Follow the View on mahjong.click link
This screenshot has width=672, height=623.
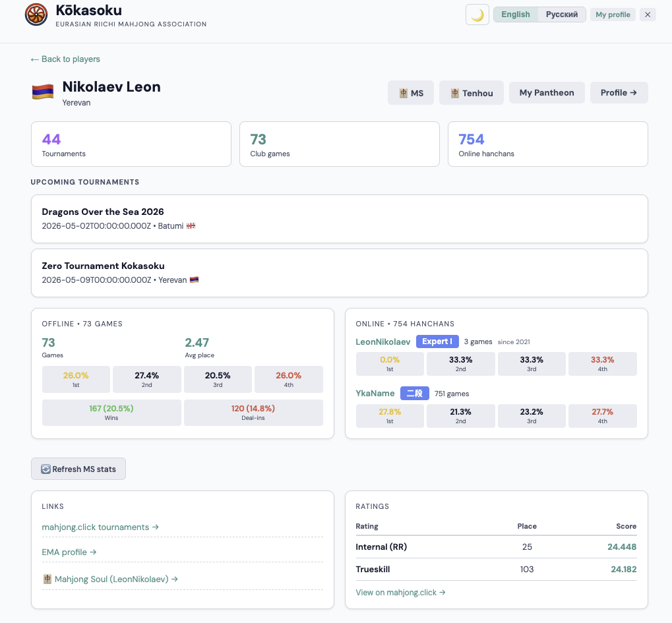pos(400,592)
